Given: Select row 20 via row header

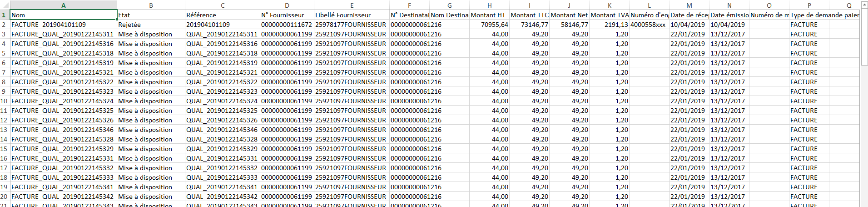Looking at the screenshot, I should 4,197.
